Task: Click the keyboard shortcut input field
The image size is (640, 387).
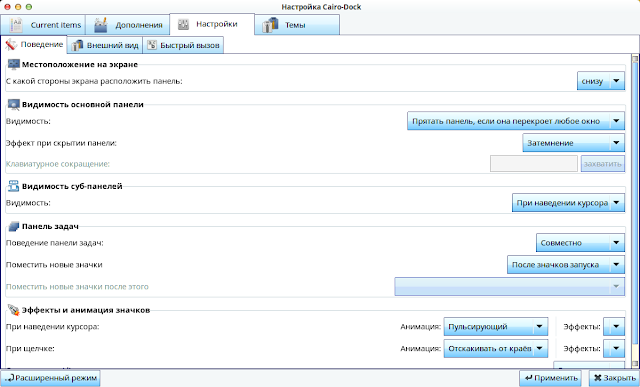Action: tap(533, 164)
